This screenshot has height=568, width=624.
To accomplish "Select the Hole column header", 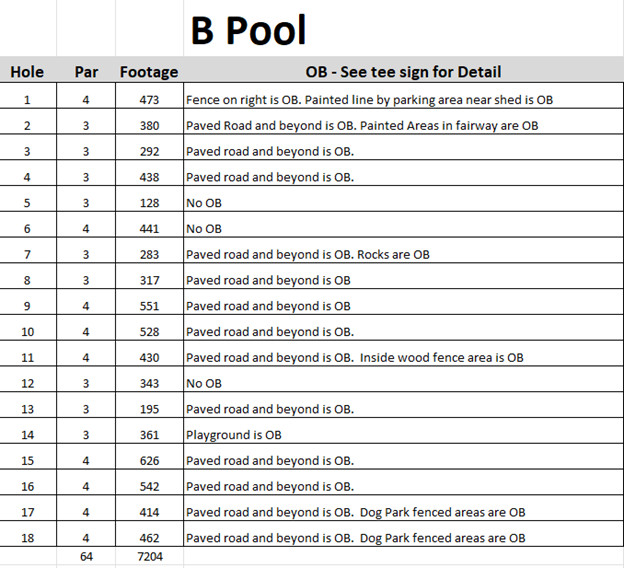I will pyautogui.click(x=27, y=72).
